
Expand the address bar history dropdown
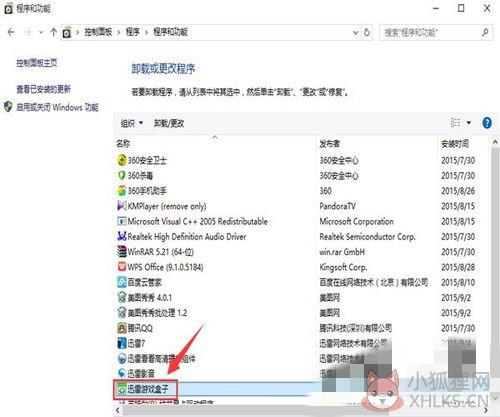[356, 33]
